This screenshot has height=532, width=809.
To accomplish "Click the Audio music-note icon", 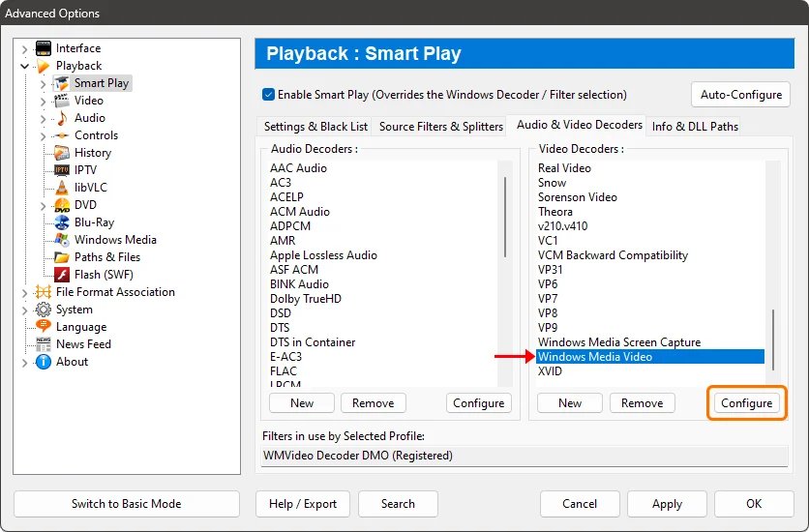I will tap(62, 118).
